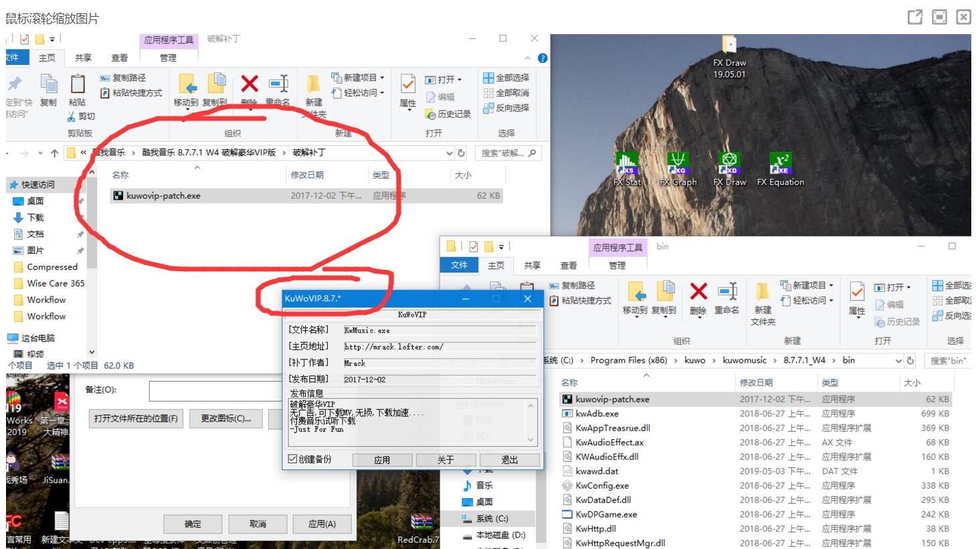Click search box in bin window

click(x=948, y=360)
